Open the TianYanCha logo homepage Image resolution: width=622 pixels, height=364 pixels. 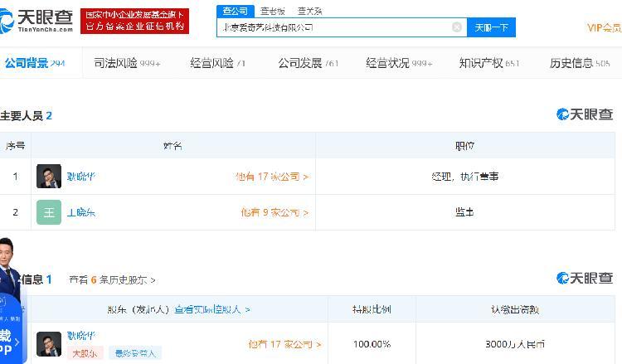[x=36, y=20]
